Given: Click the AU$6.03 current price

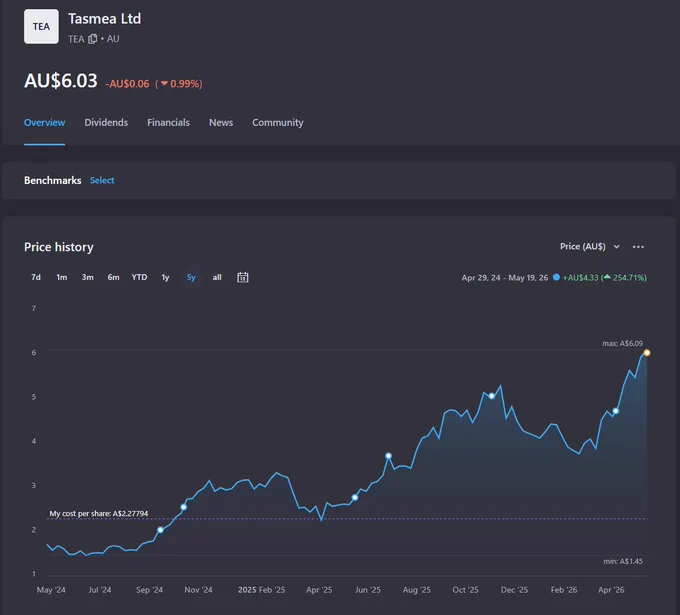Looking at the screenshot, I should (61, 81).
